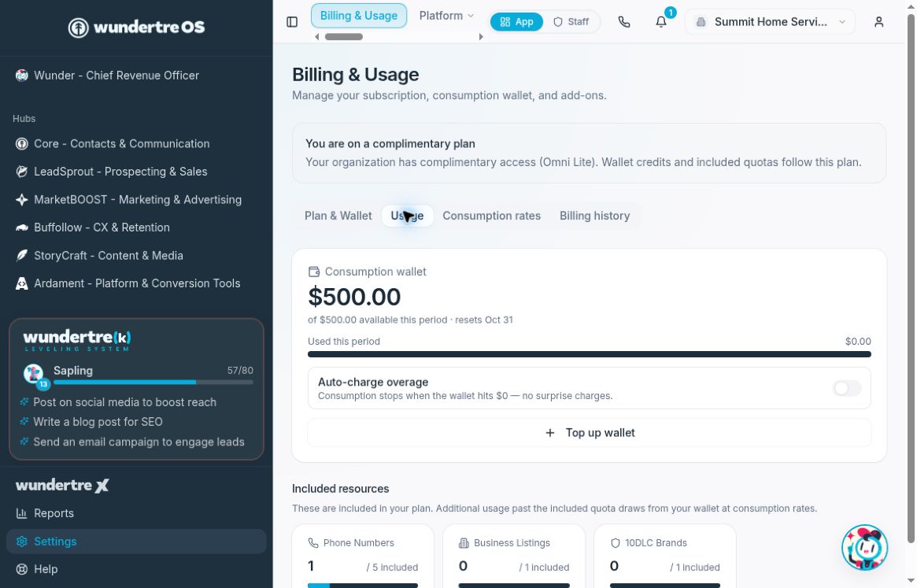
Task: Open the mascot chat assistant bubble
Action: 864,547
